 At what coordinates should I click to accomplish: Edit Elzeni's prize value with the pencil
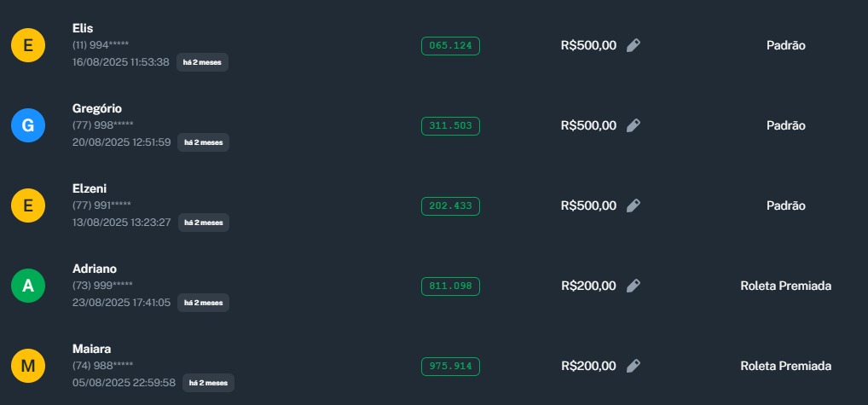[633, 205]
